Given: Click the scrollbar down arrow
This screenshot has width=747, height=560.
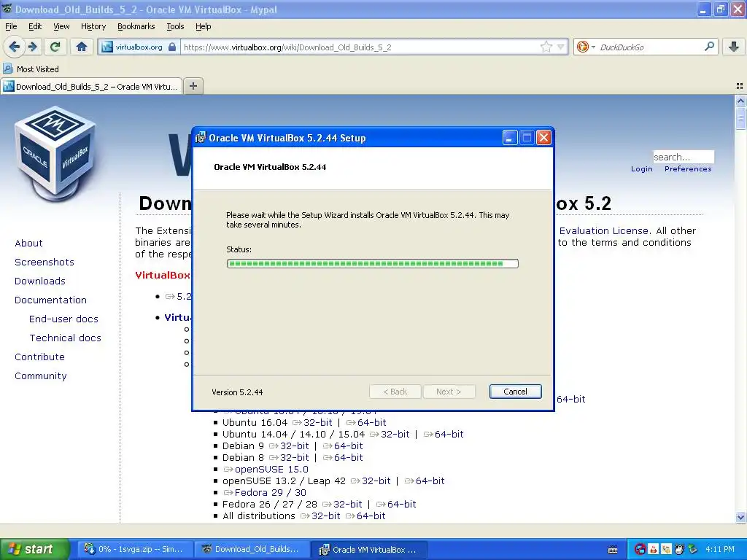Looking at the screenshot, I should pos(740,517).
